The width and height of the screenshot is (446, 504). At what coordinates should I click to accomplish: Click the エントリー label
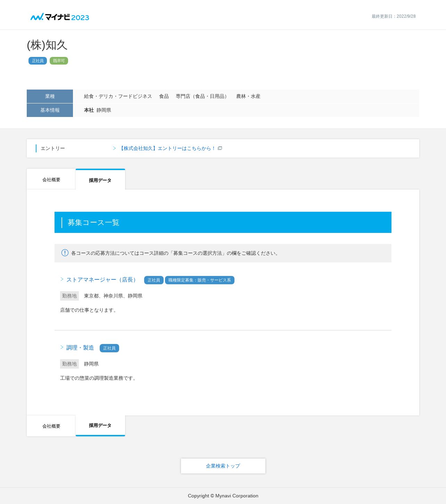pyautogui.click(x=53, y=148)
